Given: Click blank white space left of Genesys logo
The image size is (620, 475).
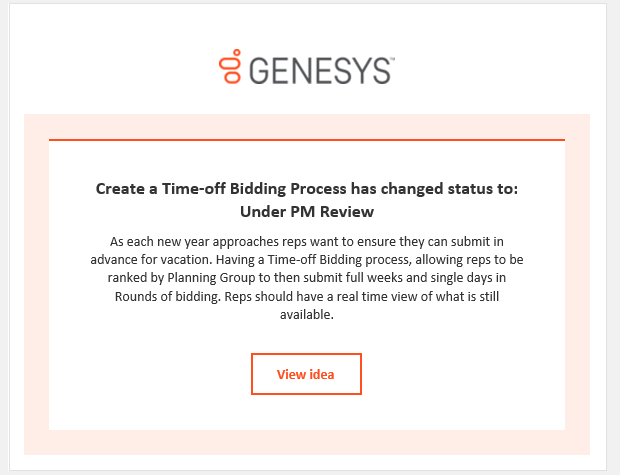Looking at the screenshot, I should coord(110,66).
